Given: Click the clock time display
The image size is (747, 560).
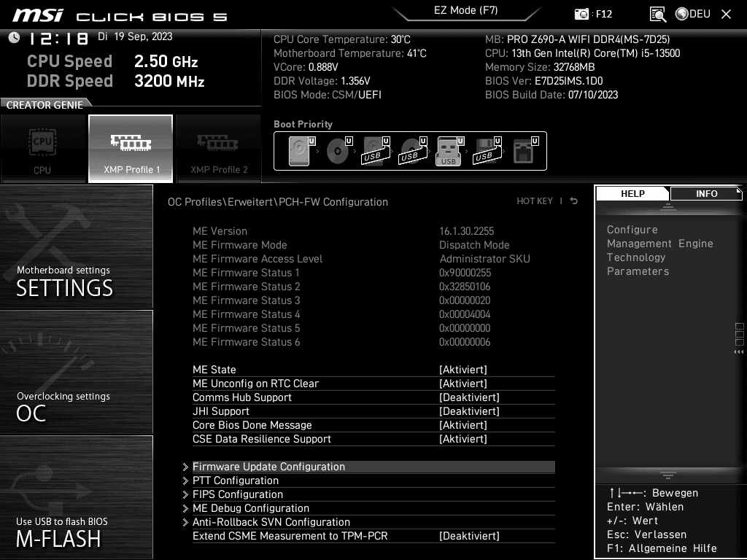Looking at the screenshot, I should (x=58, y=38).
